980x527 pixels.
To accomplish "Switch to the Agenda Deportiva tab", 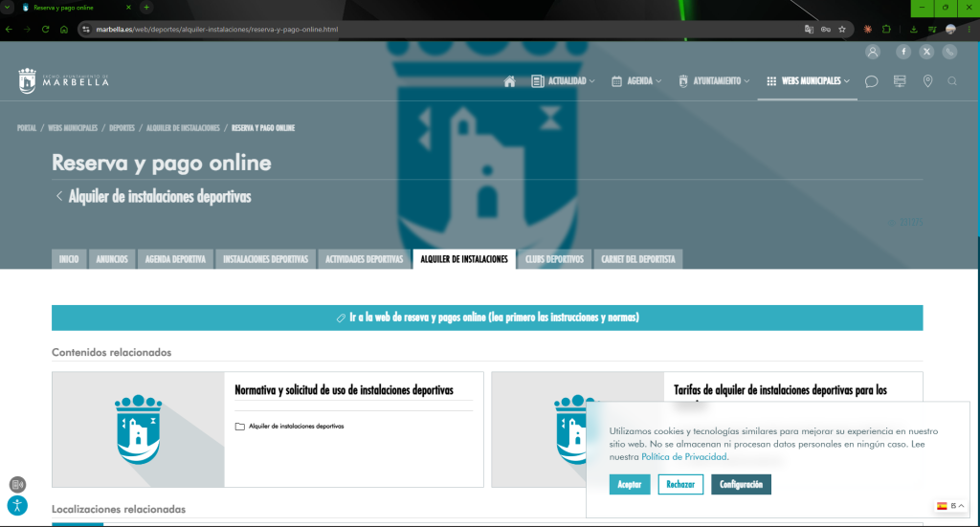I will coord(175,259).
